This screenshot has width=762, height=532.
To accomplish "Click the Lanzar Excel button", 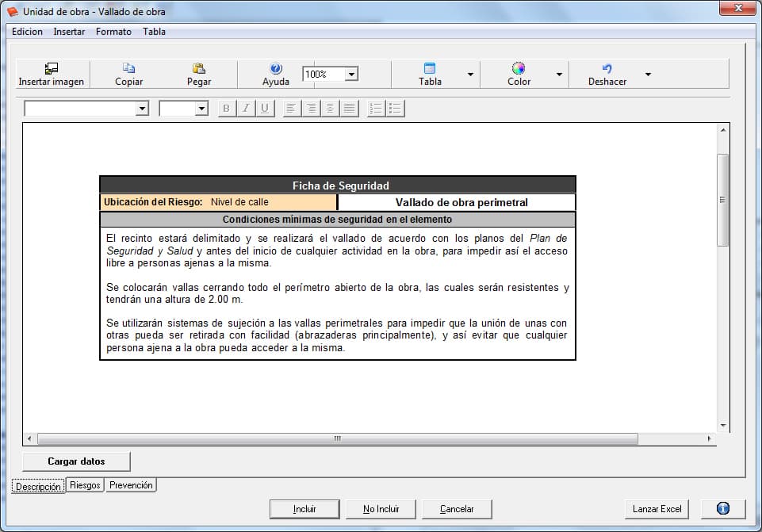I will [657, 509].
